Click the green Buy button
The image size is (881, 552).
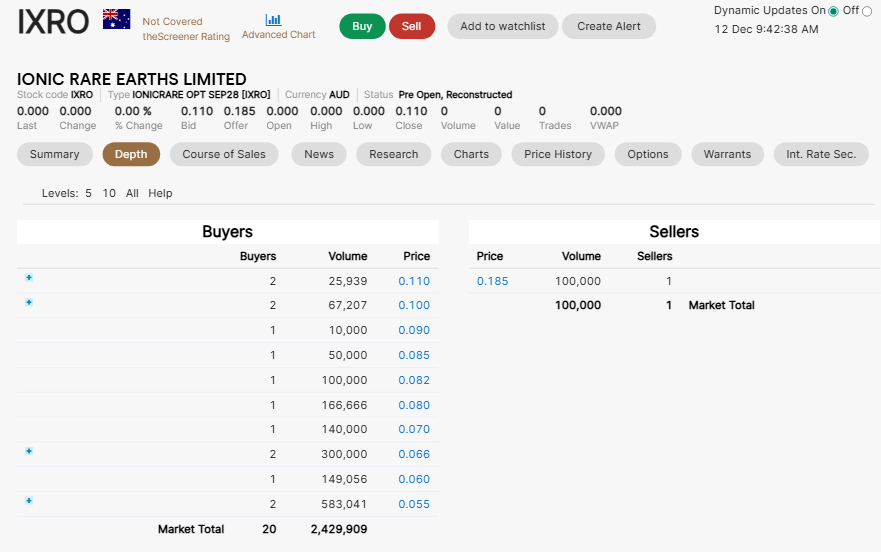362,26
